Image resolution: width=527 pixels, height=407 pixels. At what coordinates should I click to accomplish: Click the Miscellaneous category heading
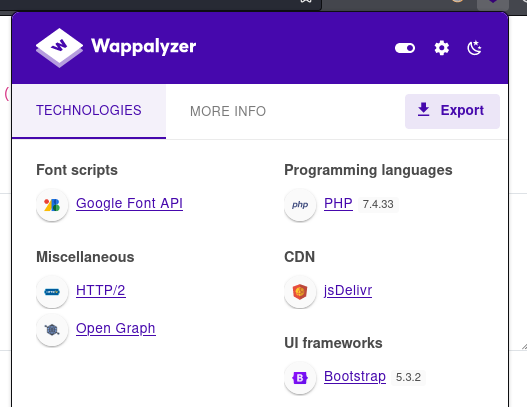click(x=85, y=257)
